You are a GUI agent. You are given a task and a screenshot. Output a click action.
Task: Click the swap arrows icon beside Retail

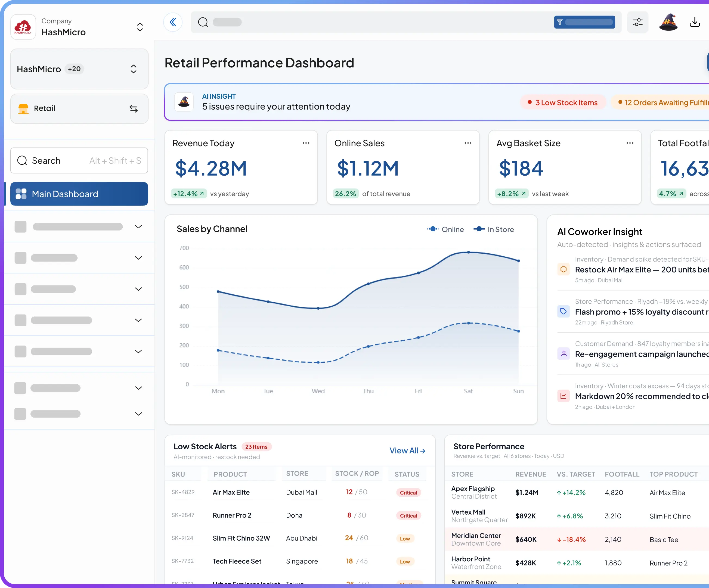point(134,109)
